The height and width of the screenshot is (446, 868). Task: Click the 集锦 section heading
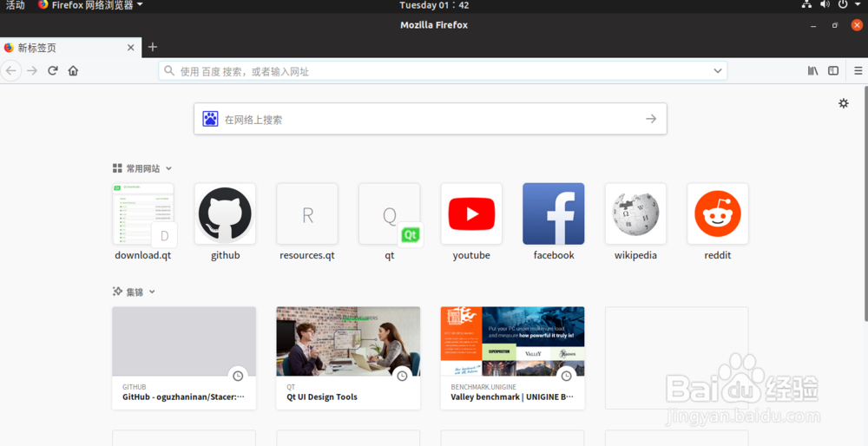(135, 292)
